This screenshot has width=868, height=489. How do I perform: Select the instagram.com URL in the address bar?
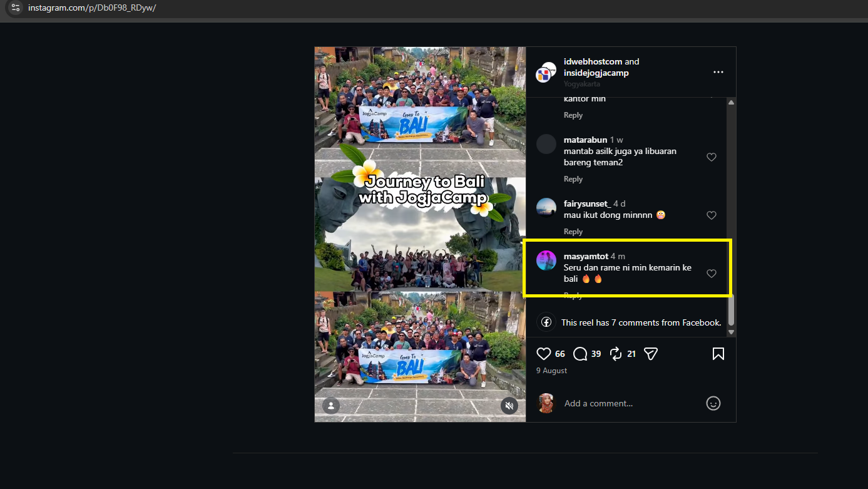pos(92,8)
